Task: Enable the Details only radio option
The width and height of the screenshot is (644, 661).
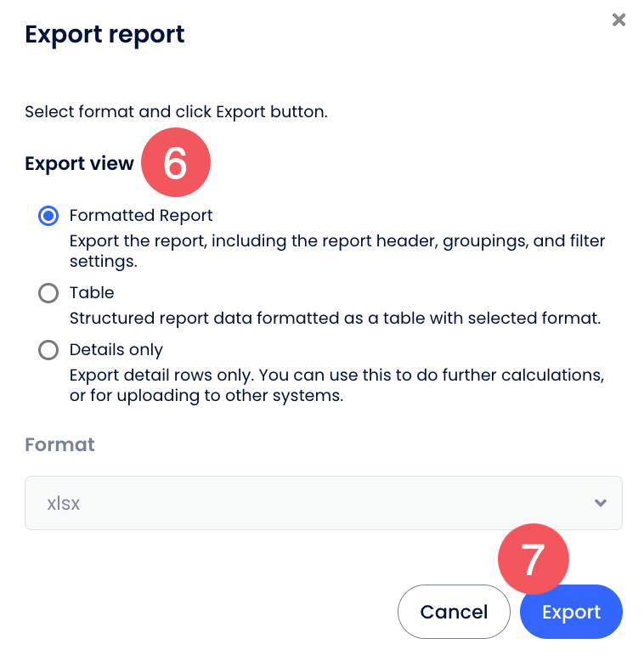Action: 48,350
